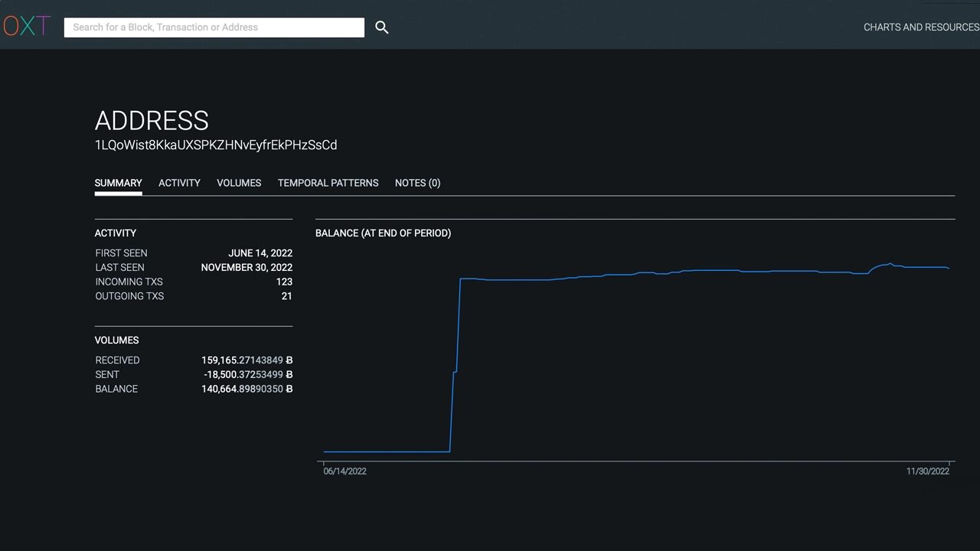Click the incoming TXS count 123
This screenshot has height=551, width=980.
tap(284, 282)
